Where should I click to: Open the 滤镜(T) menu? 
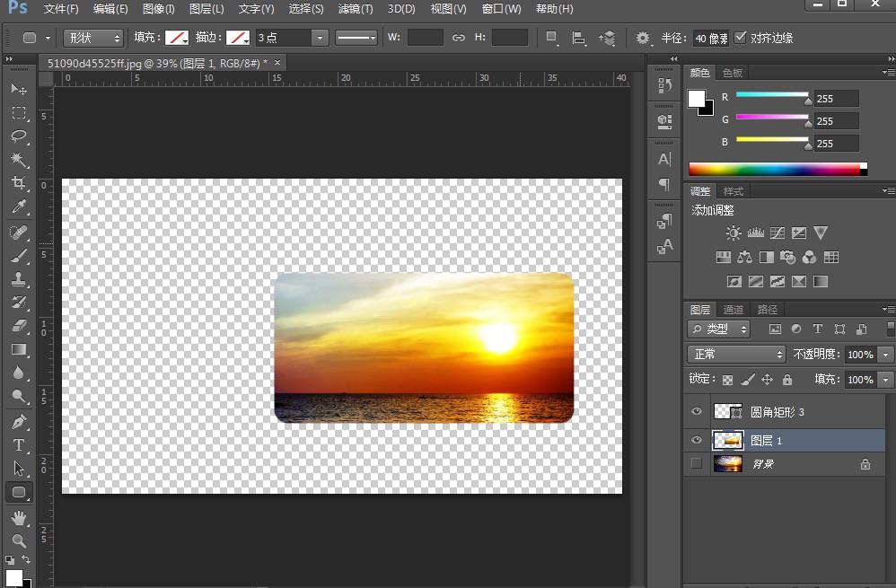point(355,9)
